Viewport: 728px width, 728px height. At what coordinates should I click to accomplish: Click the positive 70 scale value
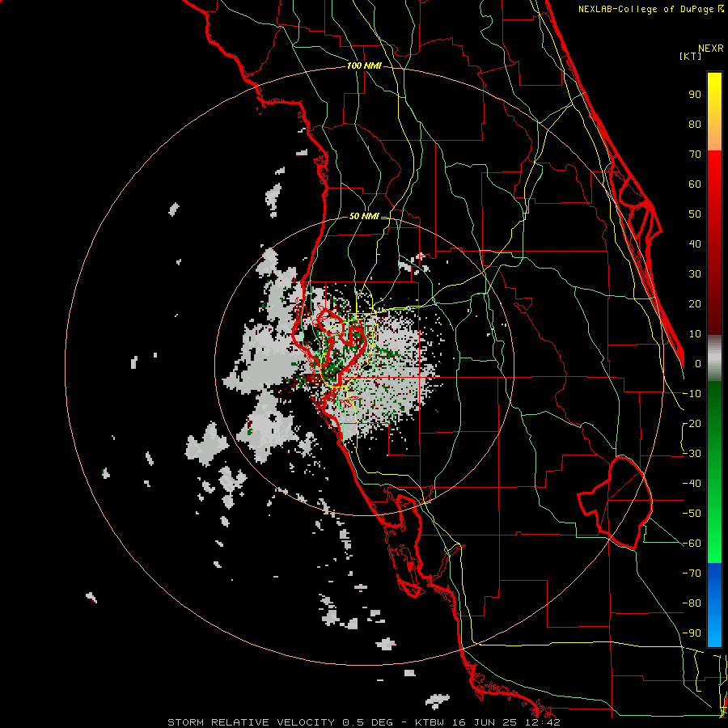tap(695, 154)
